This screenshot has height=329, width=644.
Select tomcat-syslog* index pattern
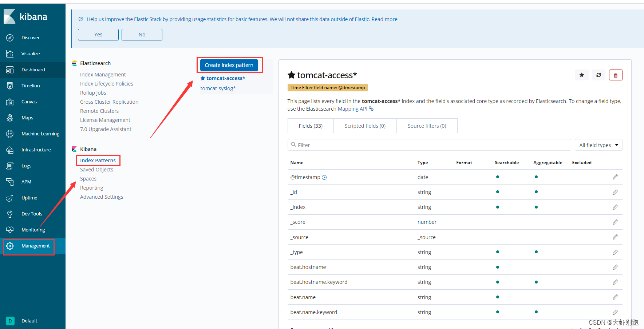tap(218, 88)
